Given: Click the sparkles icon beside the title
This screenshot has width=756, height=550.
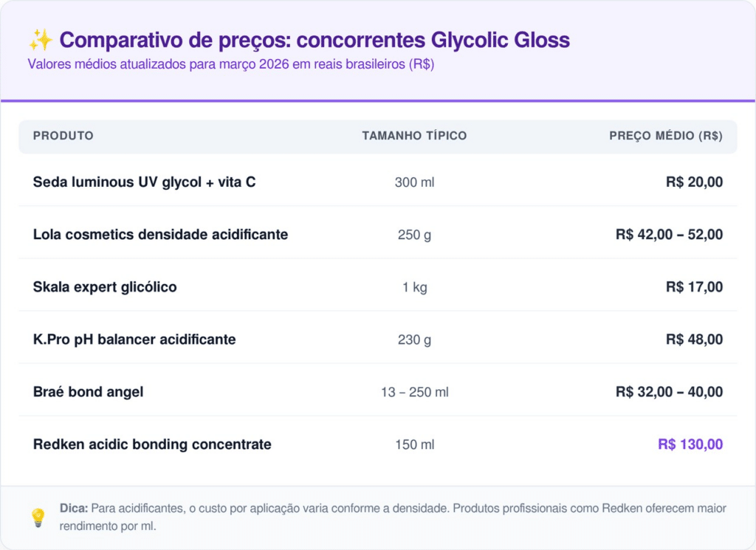Looking at the screenshot, I should click(x=40, y=40).
